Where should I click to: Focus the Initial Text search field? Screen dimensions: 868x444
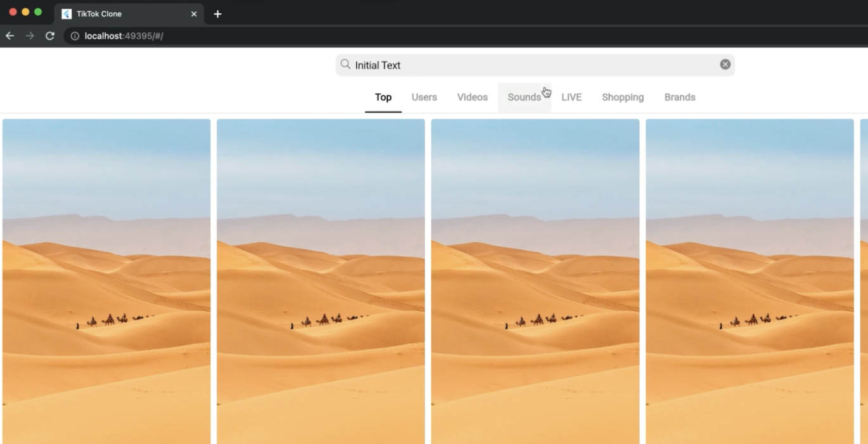(x=535, y=65)
